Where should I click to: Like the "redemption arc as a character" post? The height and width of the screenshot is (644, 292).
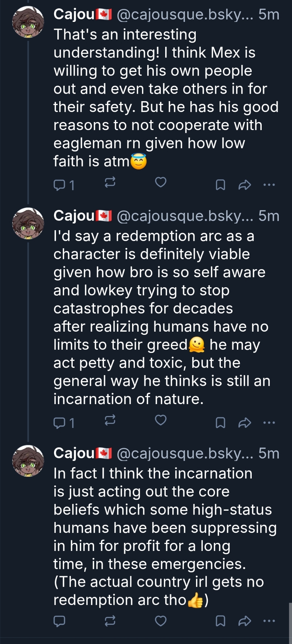pyautogui.click(x=161, y=420)
